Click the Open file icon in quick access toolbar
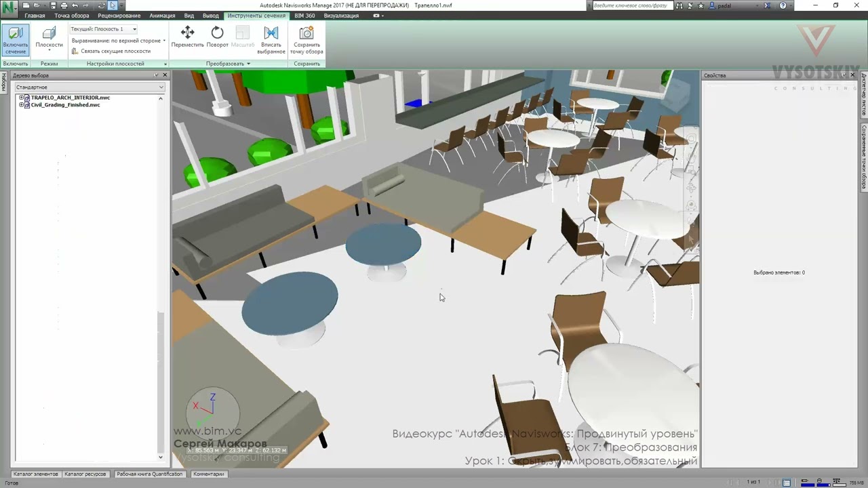Screen dimensions: 868x488 point(37,5)
